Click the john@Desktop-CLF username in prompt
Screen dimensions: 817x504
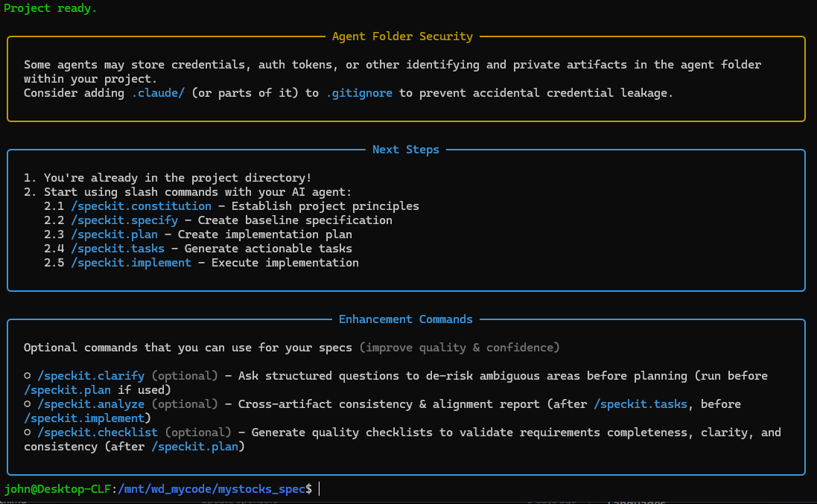tap(57, 489)
